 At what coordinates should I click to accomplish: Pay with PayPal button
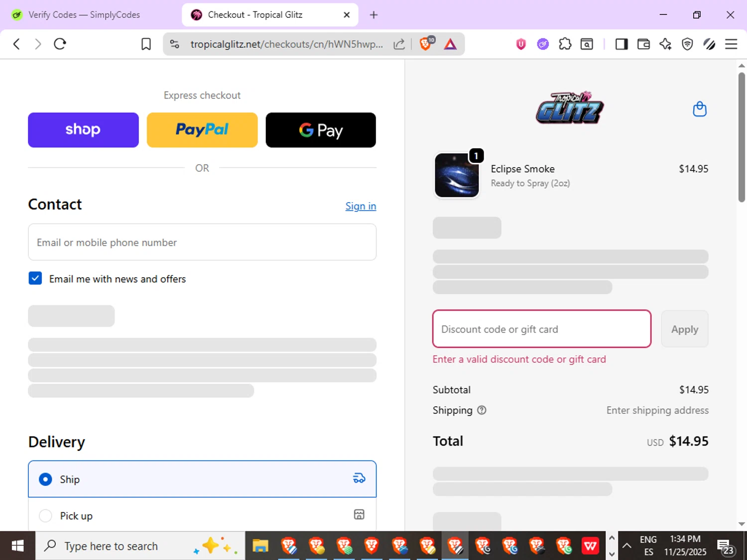click(202, 130)
